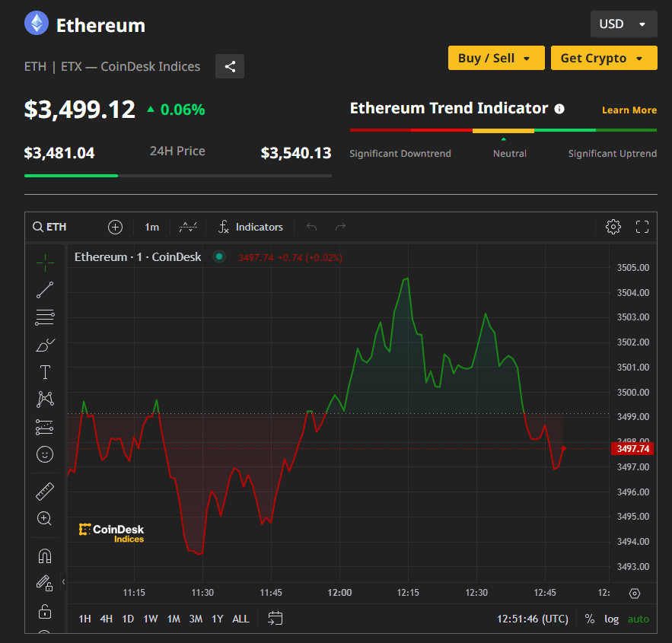Toggle magnet mode for drawings
This screenshot has width=672, height=643.
coord(45,556)
